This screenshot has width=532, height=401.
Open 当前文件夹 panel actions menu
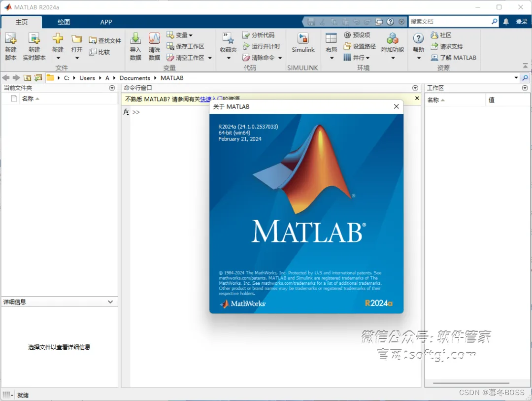[x=112, y=88]
